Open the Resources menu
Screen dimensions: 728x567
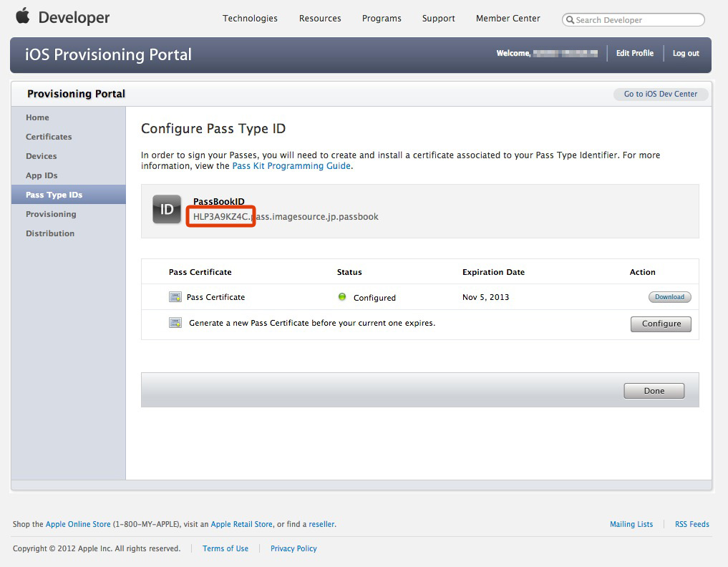320,19
